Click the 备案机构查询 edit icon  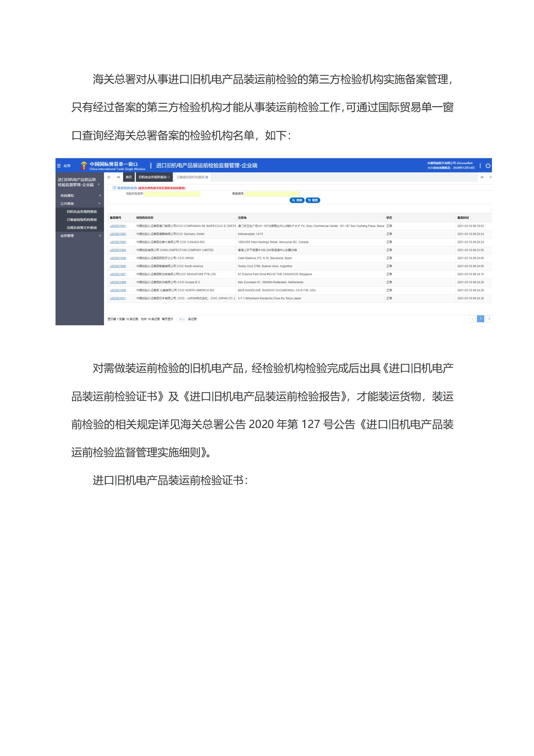(x=114, y=188)
